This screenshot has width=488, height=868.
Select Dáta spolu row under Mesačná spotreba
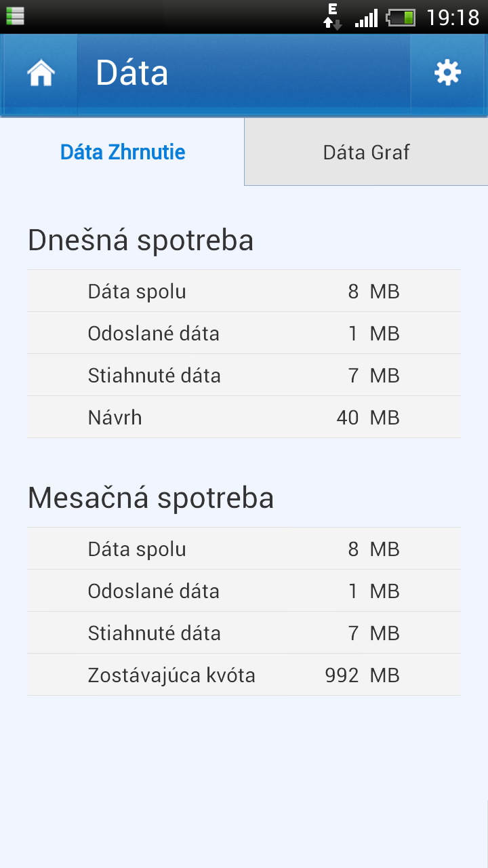pyautogui.click(x=244, y=549)
